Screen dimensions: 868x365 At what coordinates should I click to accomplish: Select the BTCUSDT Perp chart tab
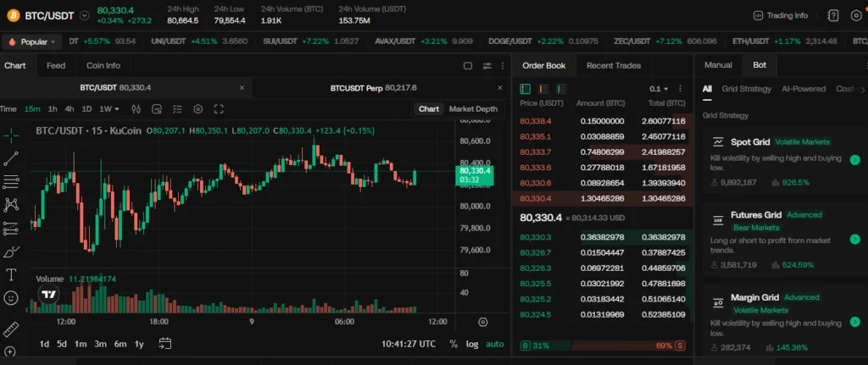[373, 87]
